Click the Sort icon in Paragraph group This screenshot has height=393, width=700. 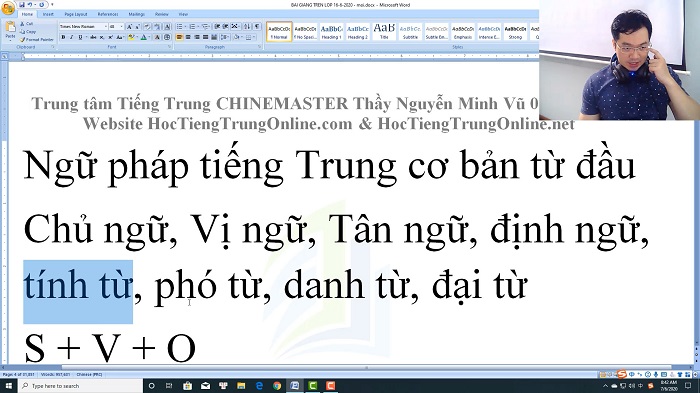click(247, 26)
